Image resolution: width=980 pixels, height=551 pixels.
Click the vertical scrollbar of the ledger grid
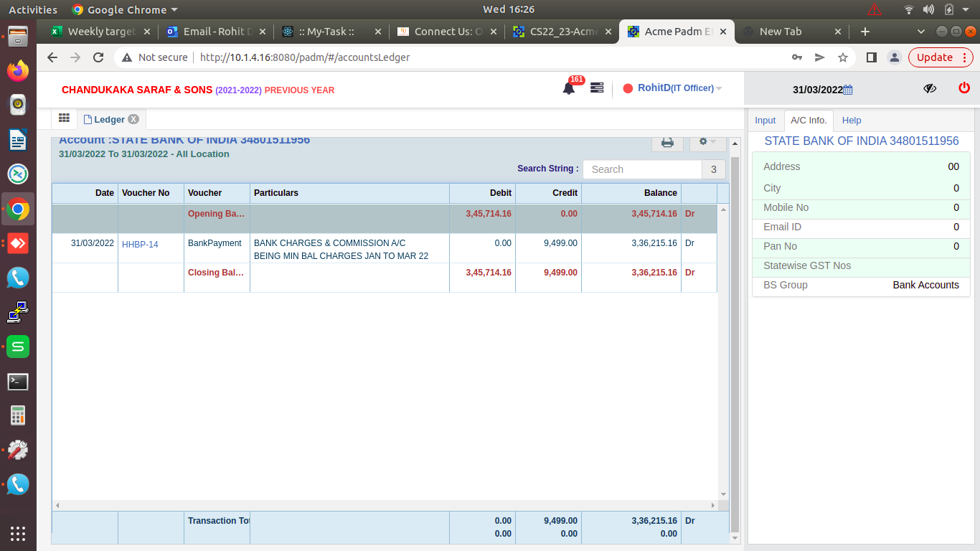point(723,352)
